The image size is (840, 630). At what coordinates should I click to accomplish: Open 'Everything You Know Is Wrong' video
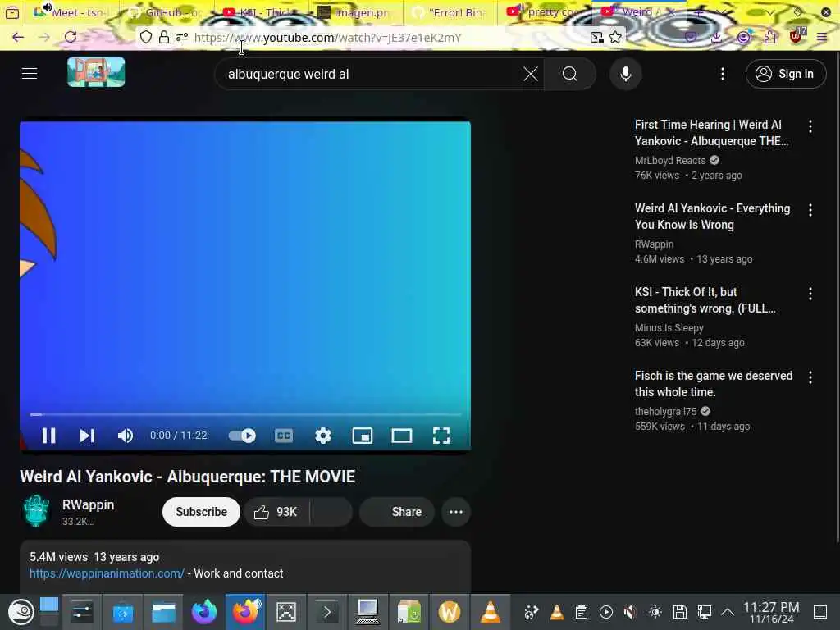click(713, 217)
